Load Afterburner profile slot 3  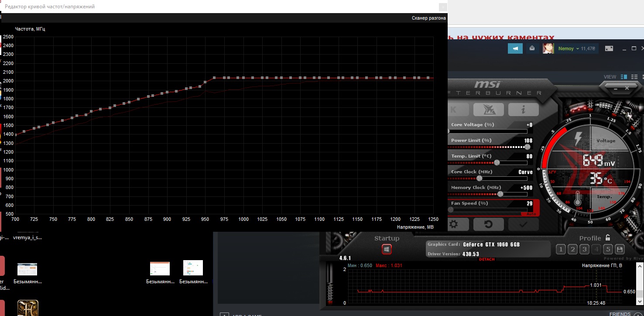coord(584,250)
